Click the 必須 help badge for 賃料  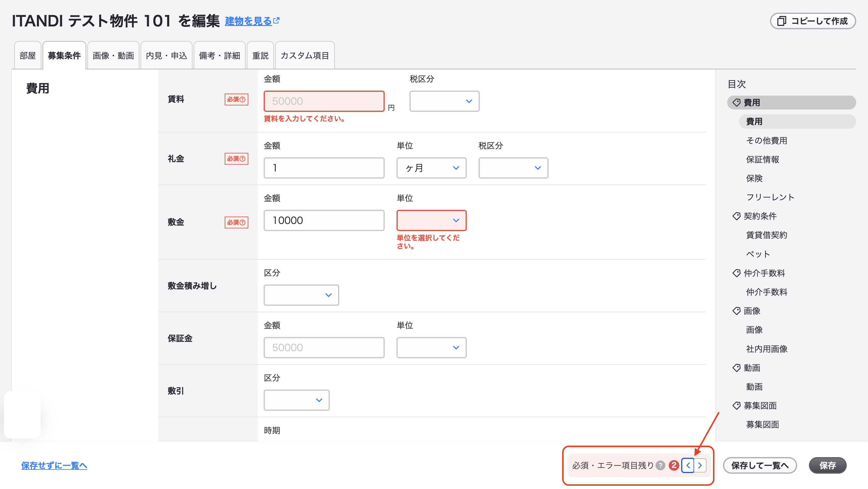pos(236,99)
